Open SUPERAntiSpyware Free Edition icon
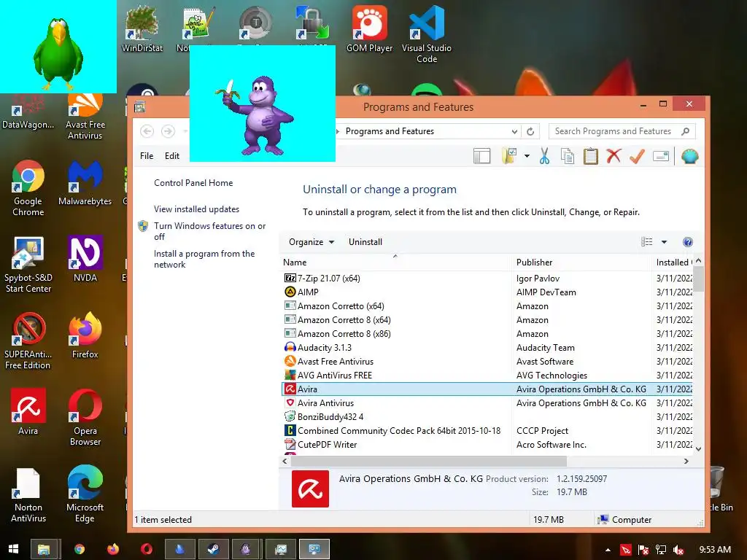This screenshot has height=560, width=747. (28, 341)
